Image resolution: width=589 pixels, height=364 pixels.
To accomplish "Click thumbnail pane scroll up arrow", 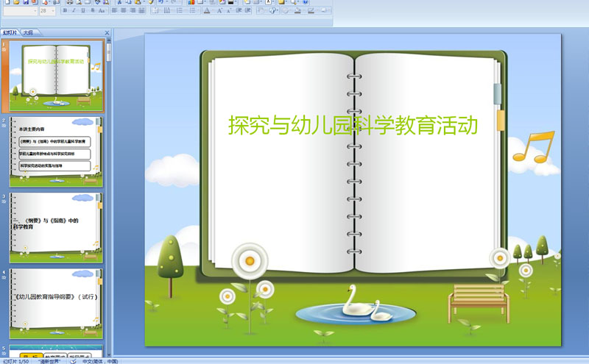I will [x=109, y=40].
